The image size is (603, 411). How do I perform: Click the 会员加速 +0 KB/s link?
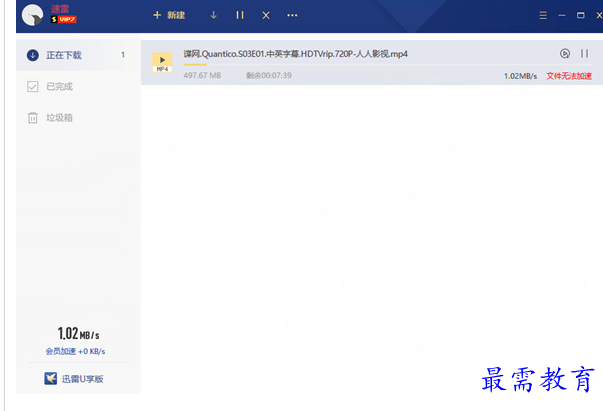point(75,351)
